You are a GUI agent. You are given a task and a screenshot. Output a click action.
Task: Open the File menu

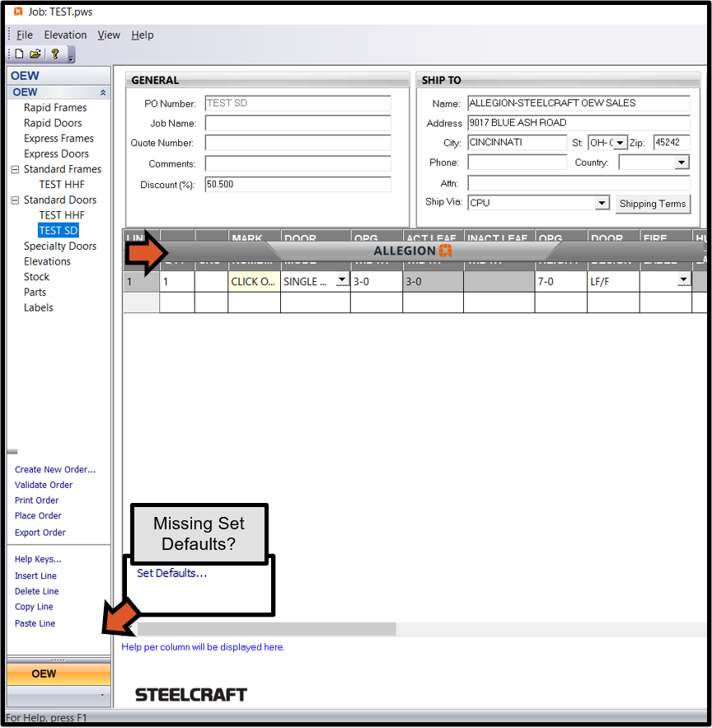tap(25, 35)
